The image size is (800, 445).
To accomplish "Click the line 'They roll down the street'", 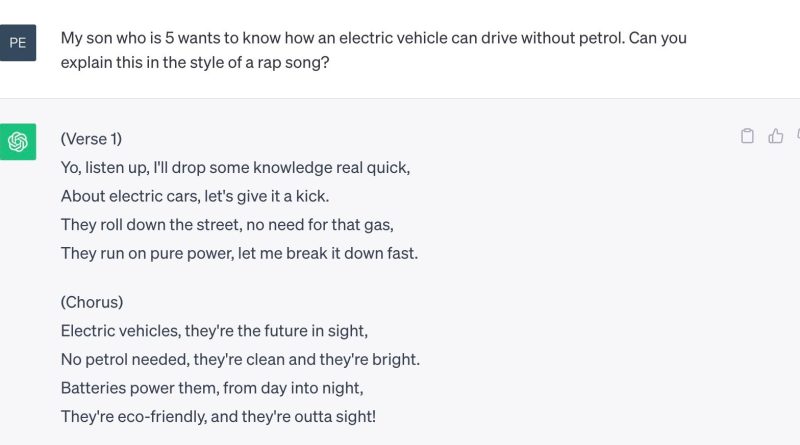I will pyautogui.click(x=227, y=225).
